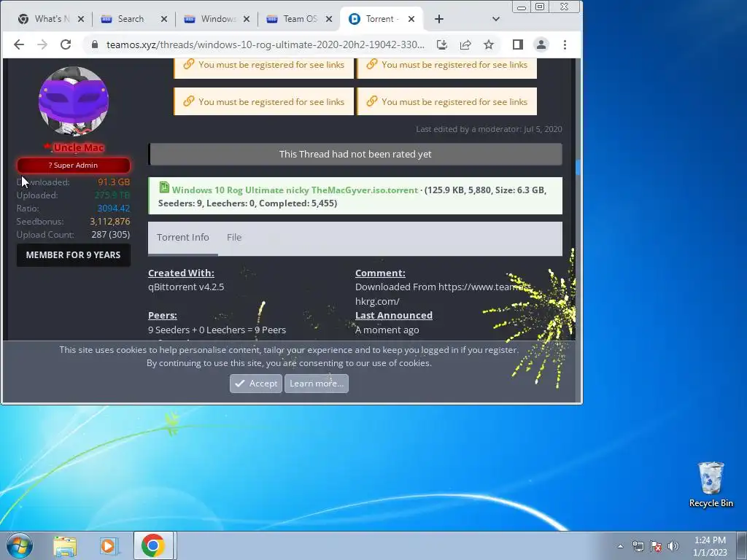Open Chrome three-dot menu
747x560 pixels.
565,44
